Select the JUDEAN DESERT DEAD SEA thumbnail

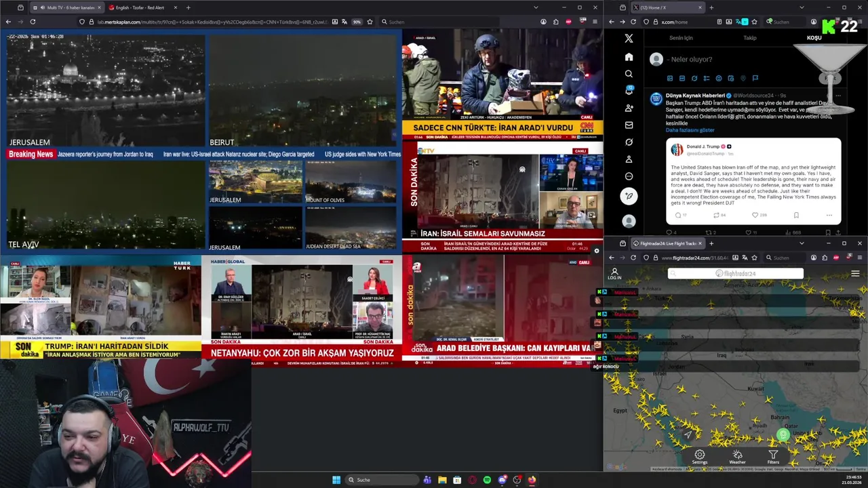[x=351, y=228]
